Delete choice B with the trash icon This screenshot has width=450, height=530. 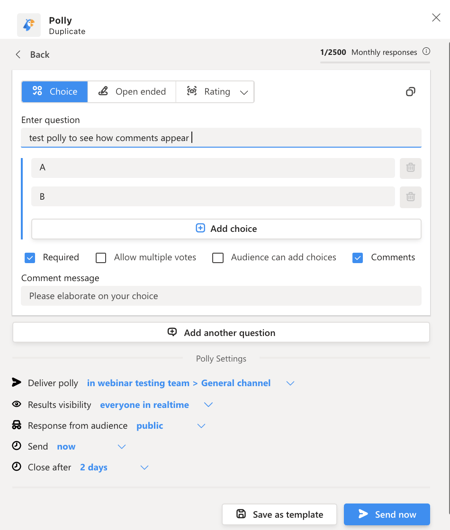(x=410, y=197)
